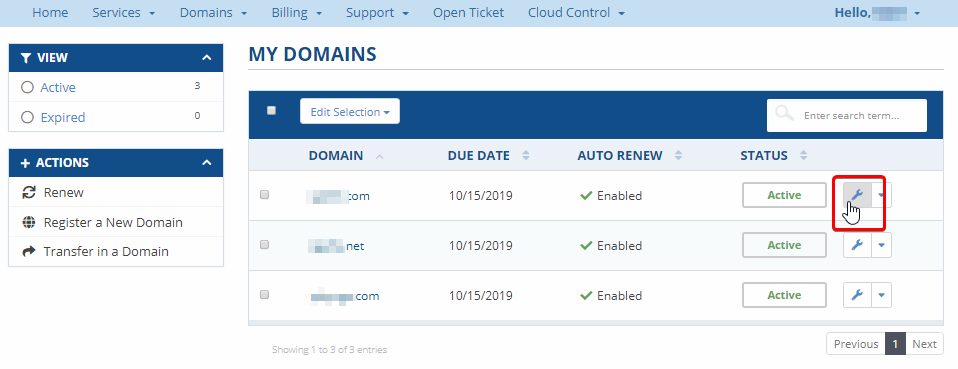Click the Active filter link
Screen dimensions: 958x369
(58, 87)
